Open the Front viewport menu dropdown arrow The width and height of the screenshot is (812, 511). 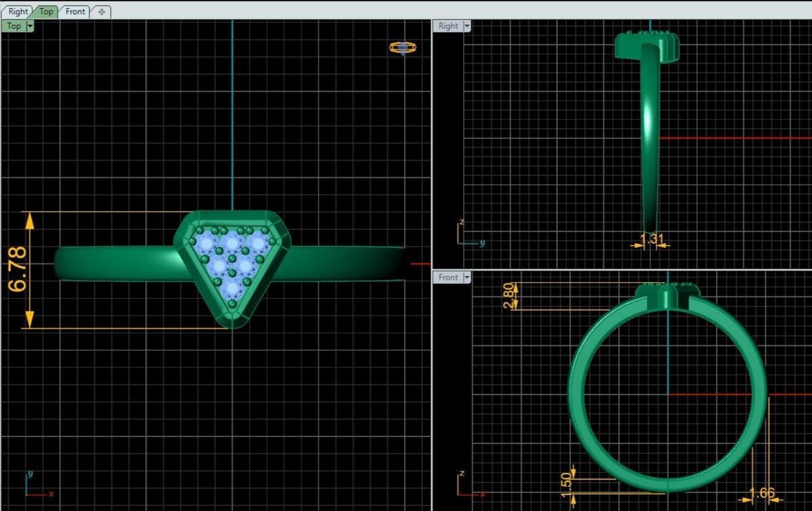pos(467,278)
